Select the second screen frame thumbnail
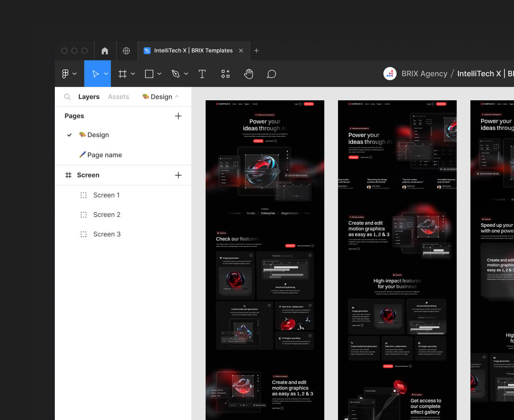Image resolution: width=514 pixels, height=420 pixels. pos(397,260)
